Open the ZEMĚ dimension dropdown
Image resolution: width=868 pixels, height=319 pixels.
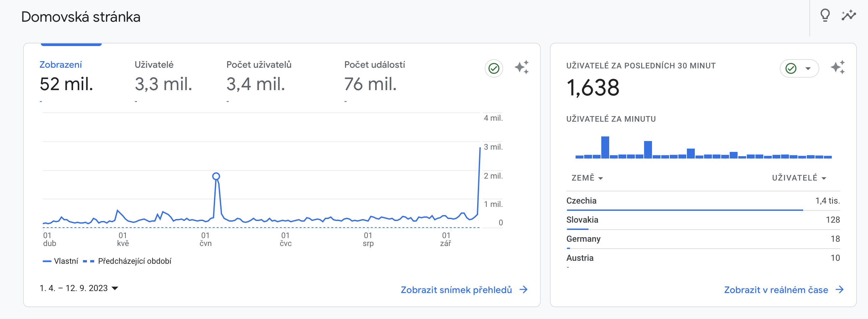tap(587, 178)
